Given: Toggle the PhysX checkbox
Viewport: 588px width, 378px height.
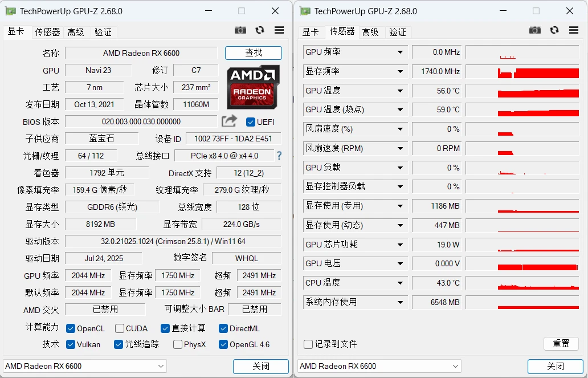Looking at the screenshot, I should tap(178, 344).
